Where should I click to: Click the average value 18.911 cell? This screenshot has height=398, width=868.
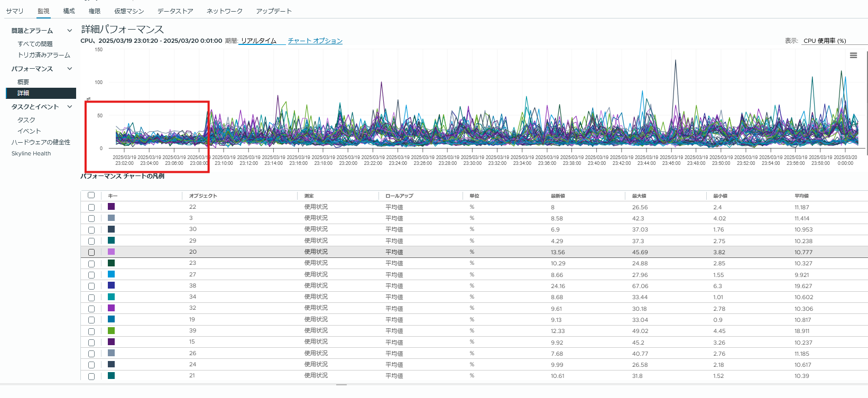pyautogui.click(x=802, y=331)
